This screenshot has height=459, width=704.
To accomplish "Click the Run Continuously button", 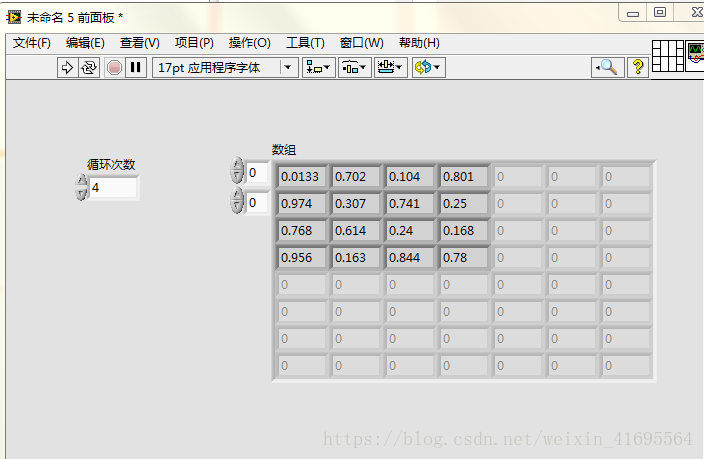I will [x=89, y=68].
